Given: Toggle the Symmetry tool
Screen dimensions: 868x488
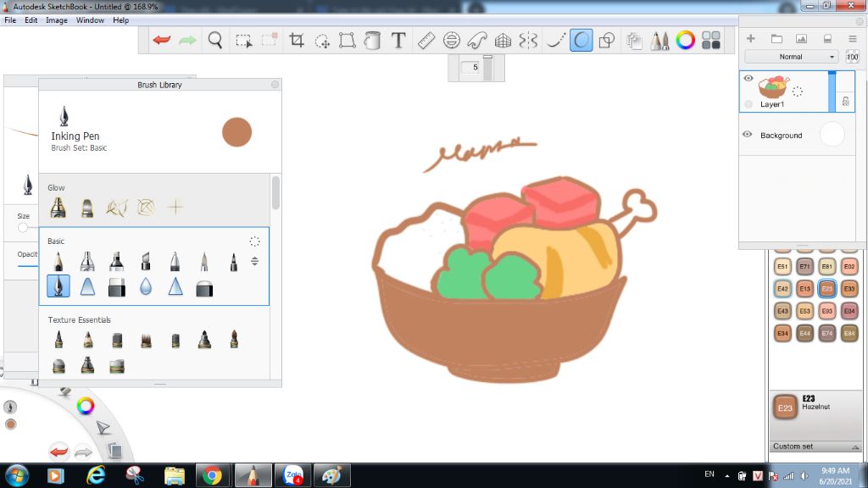Looking at the screenshot, I should 529,40.
